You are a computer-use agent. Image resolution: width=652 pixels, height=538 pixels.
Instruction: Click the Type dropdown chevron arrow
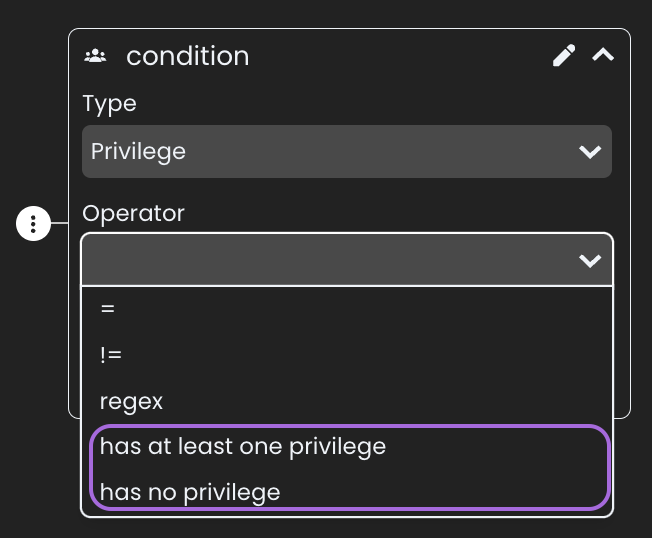pyautogui.click(x=590, y=152)
